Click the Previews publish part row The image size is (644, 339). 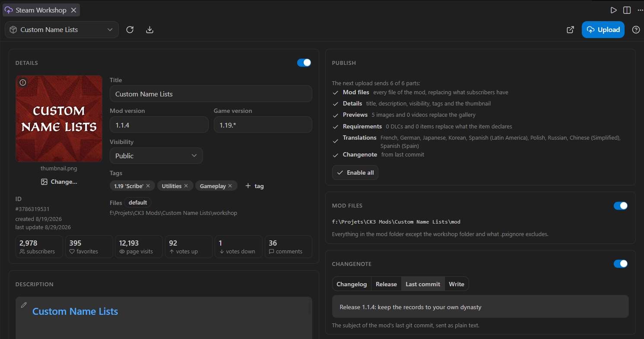click(x=480, y=115)
